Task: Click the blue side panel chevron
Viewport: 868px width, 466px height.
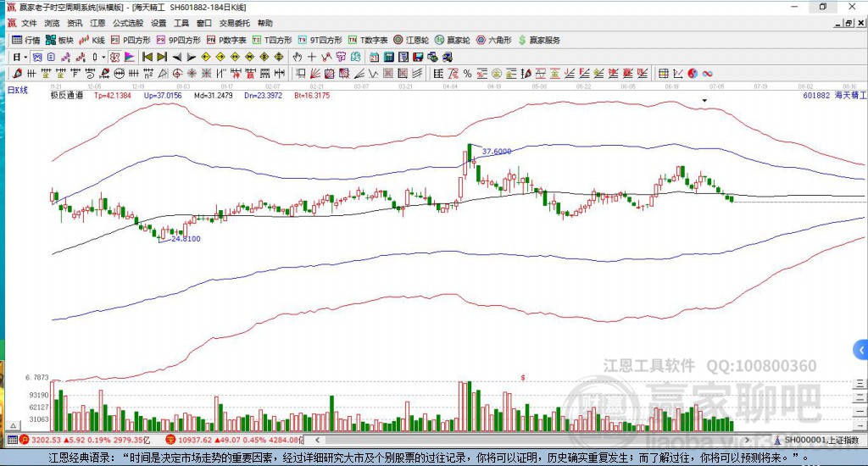Action: pyautogui.click(x=861, y=350)
